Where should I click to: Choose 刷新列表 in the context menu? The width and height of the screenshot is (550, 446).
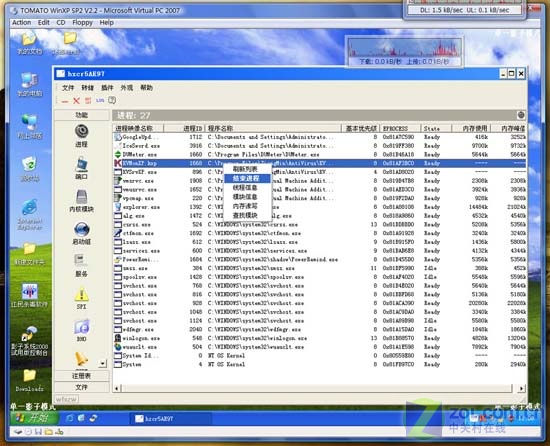click(x=245, y=169)
